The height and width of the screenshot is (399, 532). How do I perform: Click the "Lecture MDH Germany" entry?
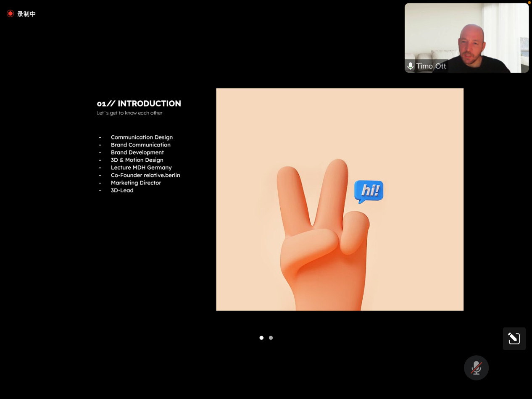pyautogui.click(x=141, y=168)
